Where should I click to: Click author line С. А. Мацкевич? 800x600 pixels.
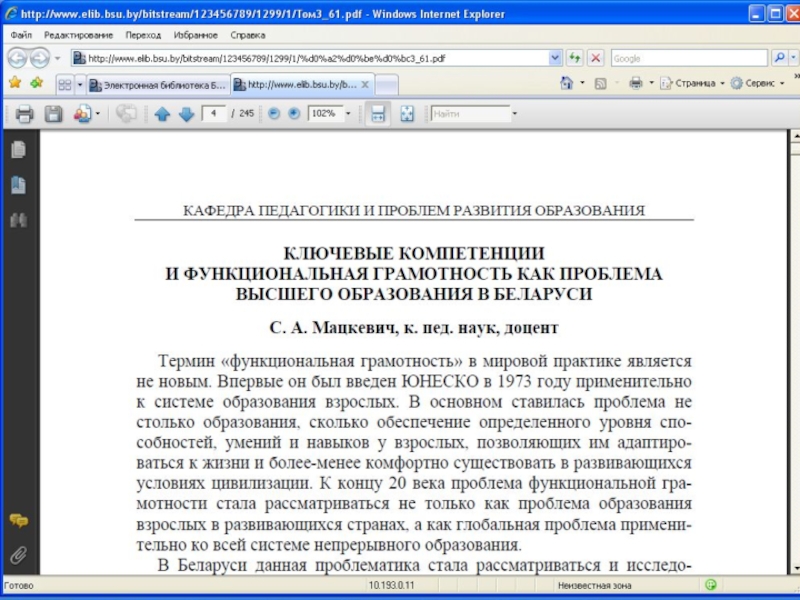(x=333, y=328)
